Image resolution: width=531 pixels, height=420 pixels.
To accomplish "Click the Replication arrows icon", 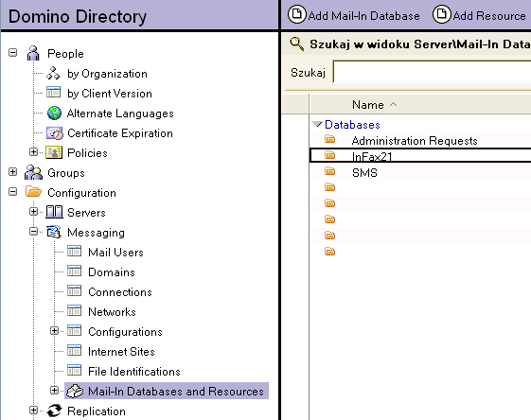I will tap(54, 411).
